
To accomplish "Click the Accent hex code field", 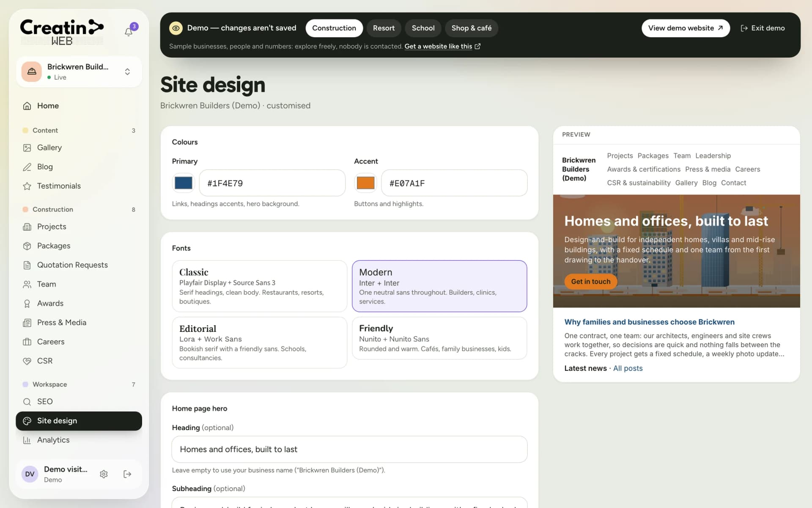I will (x=454, y=183).
